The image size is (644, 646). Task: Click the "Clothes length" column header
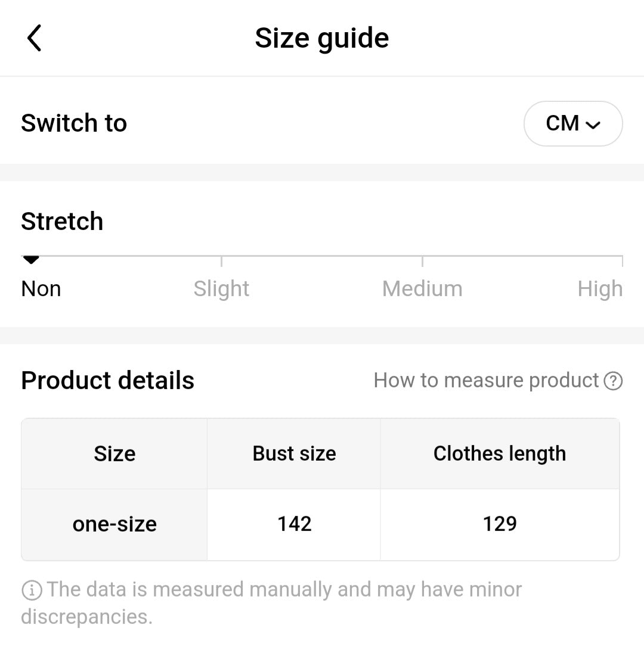[x=500, y=454]
